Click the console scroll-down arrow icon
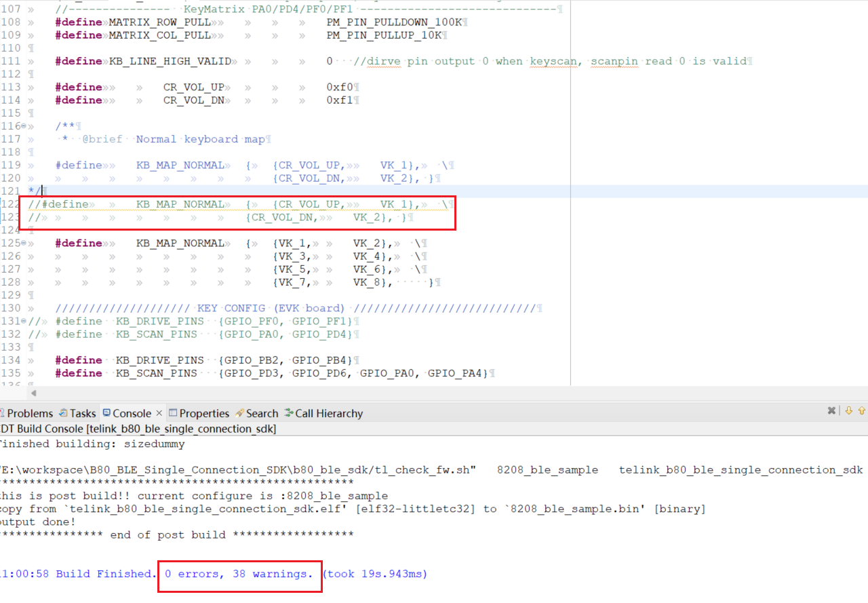868x603 pixels. (x=848, y=410)
